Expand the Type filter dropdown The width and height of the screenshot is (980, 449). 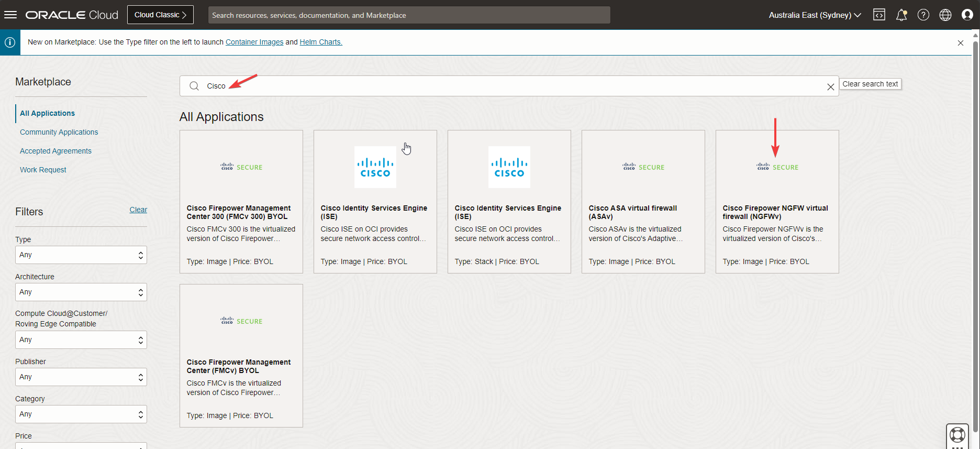(x=81, y=255)
